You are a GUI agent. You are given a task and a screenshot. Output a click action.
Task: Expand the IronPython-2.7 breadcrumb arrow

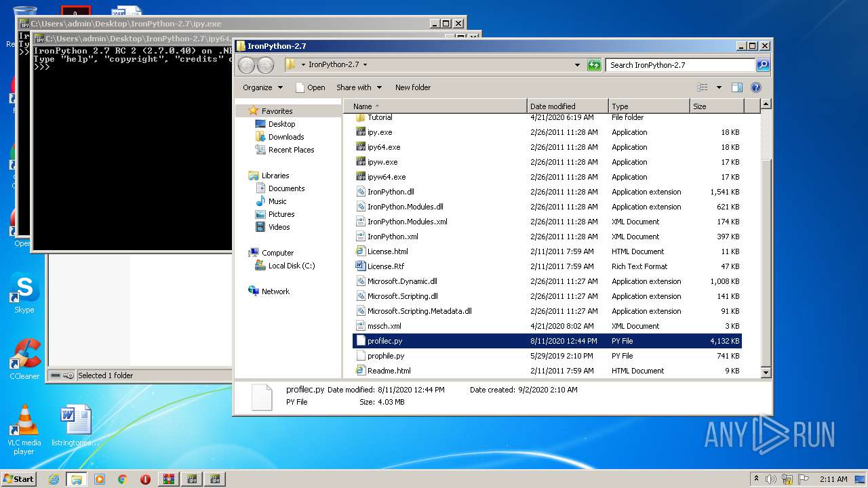click(365, 65)
